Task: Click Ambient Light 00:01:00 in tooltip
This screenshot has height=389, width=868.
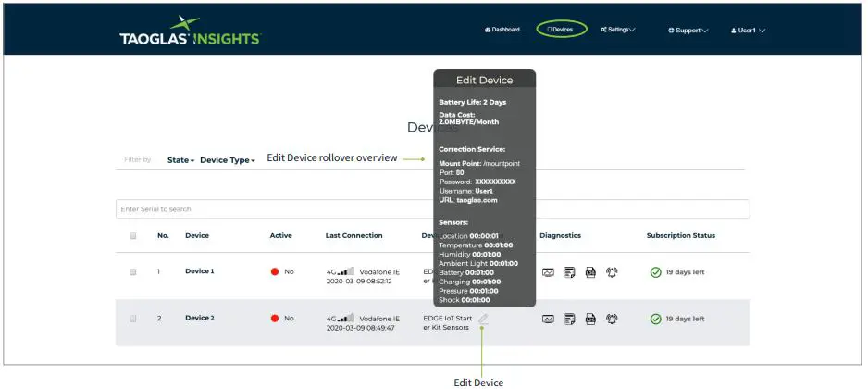Action: pos(478,263)
